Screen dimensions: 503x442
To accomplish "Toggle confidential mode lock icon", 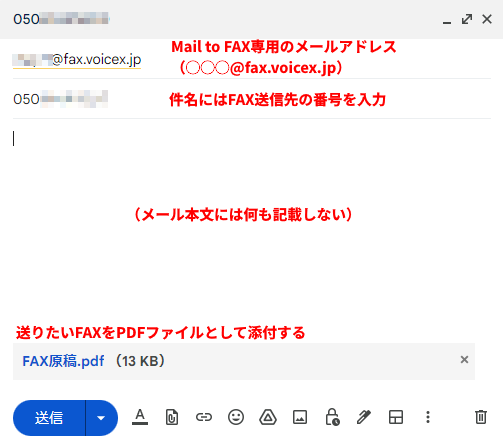I will 332,417.
